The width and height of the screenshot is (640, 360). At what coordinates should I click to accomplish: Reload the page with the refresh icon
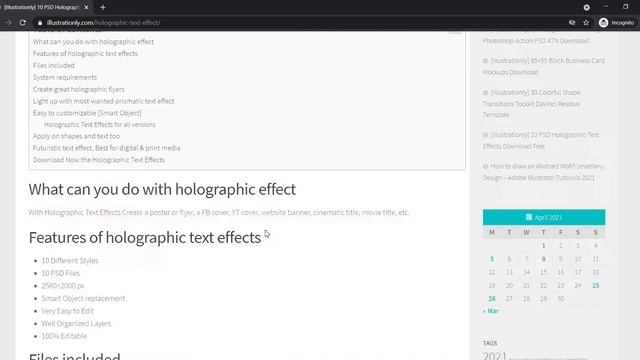click(x=22, y=23)
